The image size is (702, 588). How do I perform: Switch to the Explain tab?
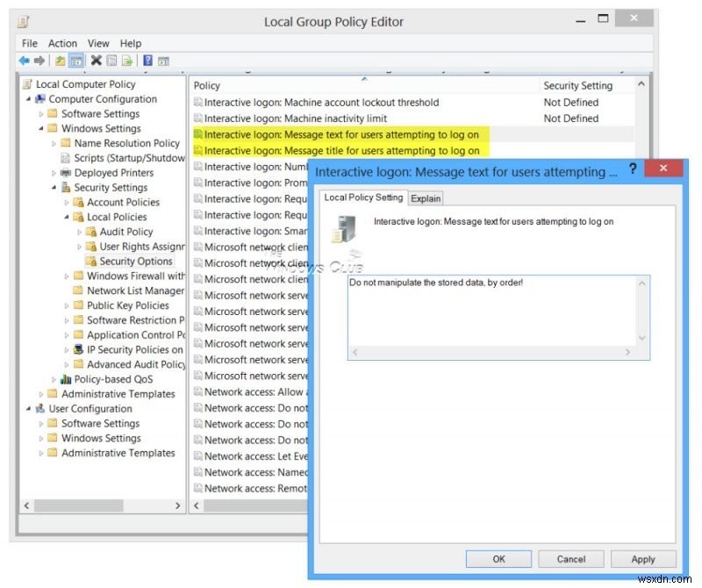coord(426,198)
